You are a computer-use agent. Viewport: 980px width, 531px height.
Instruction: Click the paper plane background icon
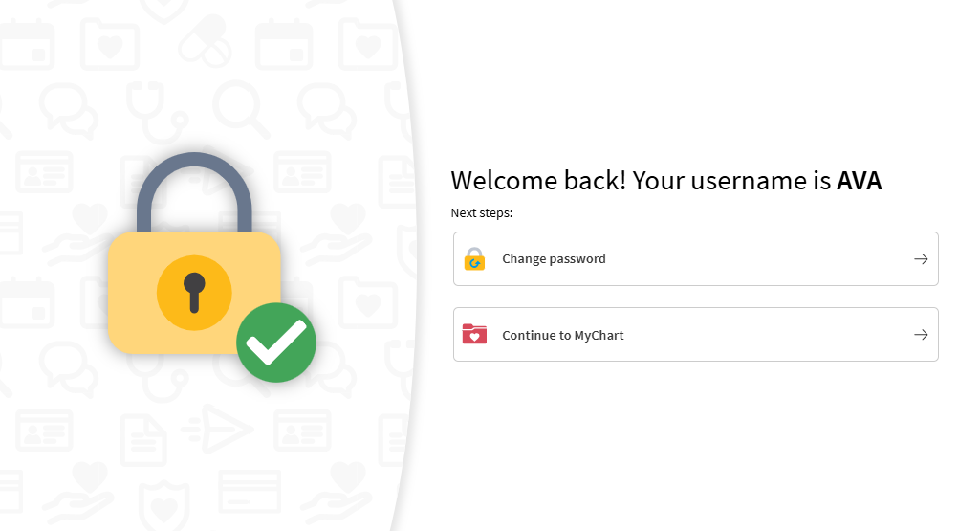point(217,428)
